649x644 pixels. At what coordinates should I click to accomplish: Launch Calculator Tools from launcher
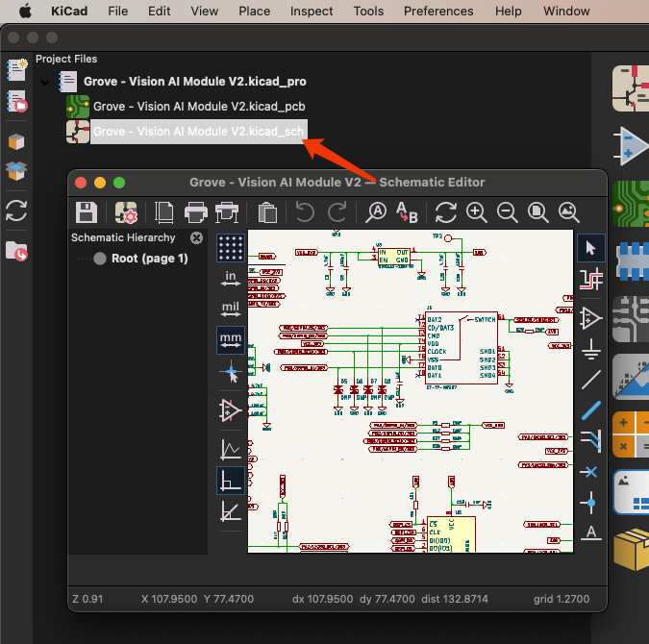(x=631, y=434)
